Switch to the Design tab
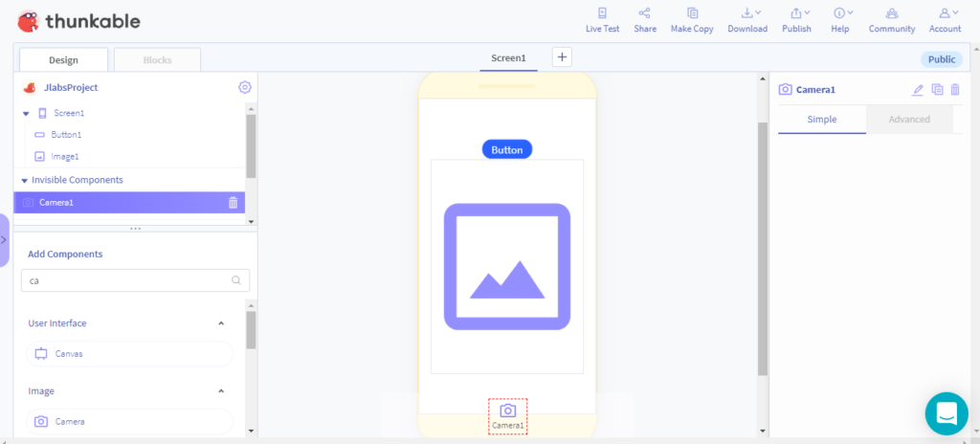 64,60
